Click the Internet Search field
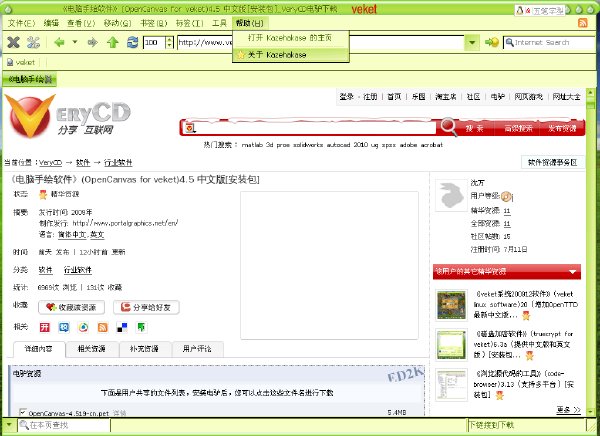This screenshot has height=436, width=600. (x=549, y=42)
